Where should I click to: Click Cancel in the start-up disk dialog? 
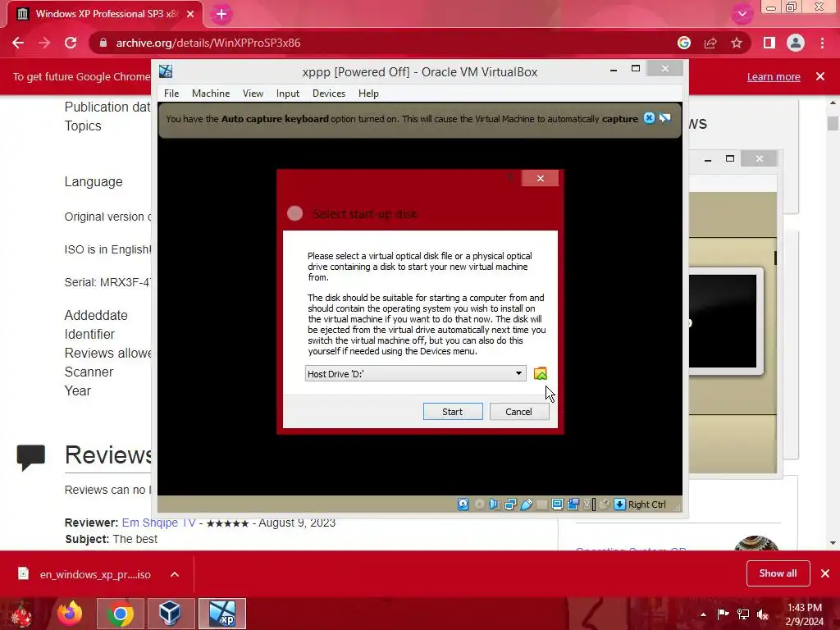click(518, 412)
